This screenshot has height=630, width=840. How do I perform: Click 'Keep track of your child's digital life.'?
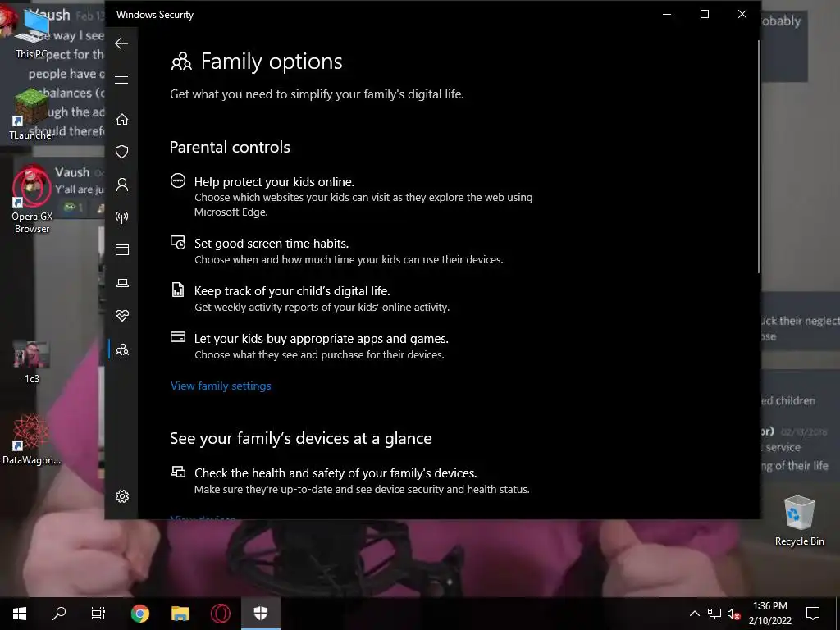(x=292, y=291)
